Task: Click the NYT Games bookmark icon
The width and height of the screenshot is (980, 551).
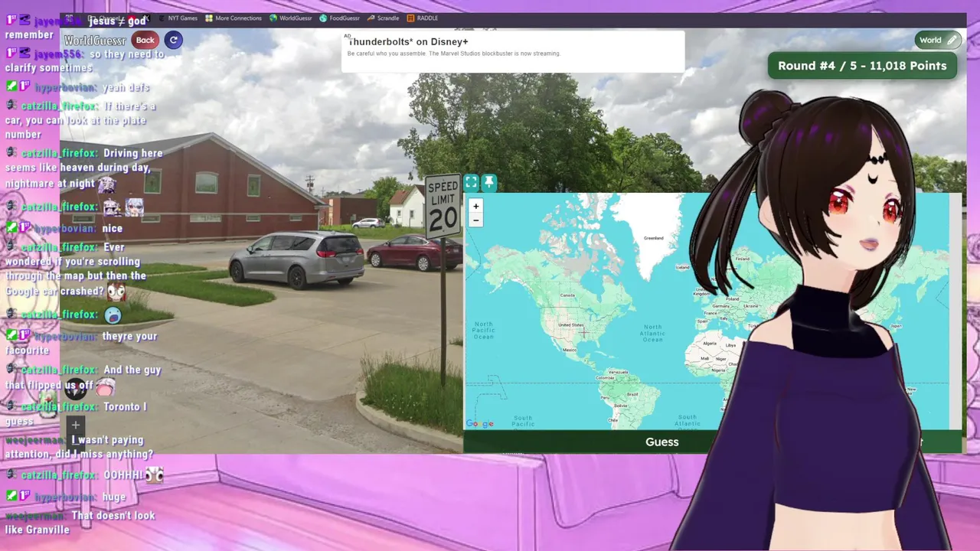Action: tap(162, 18)
